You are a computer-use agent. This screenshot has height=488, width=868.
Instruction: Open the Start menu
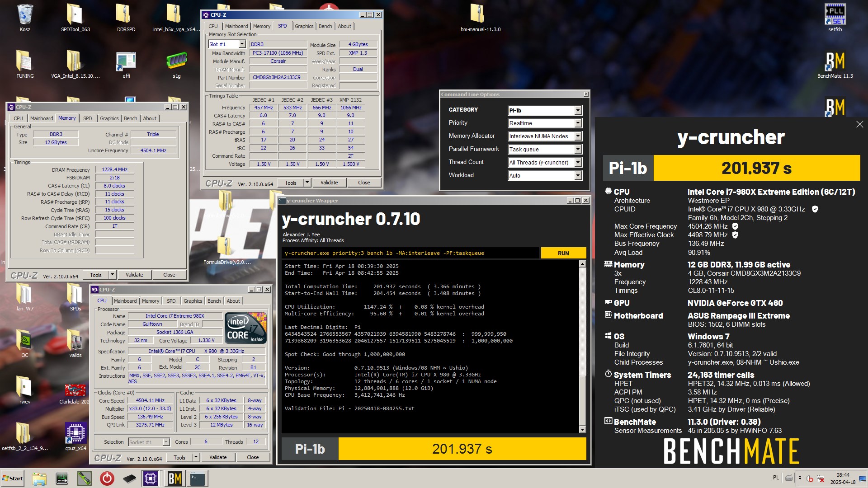(13, 479)
